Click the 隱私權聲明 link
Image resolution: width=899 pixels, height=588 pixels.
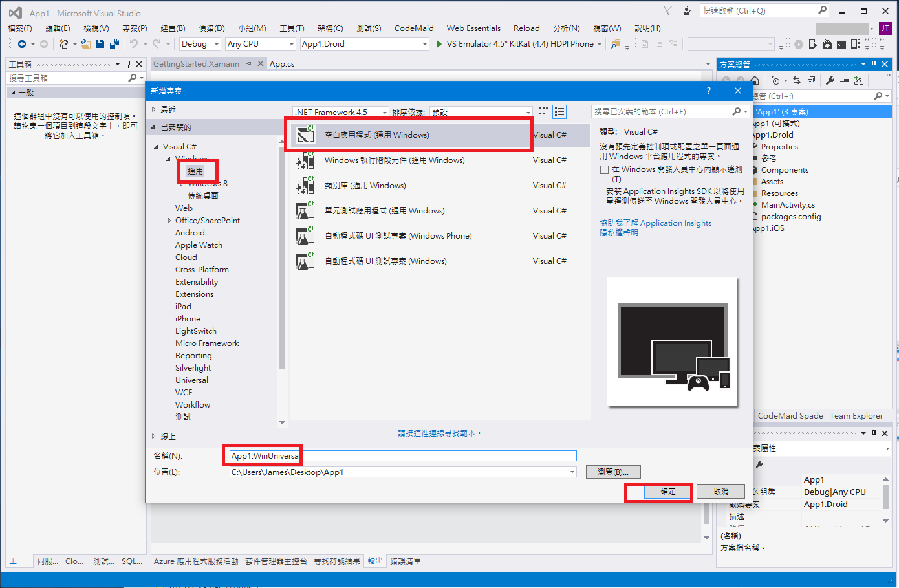click(619, 233)
